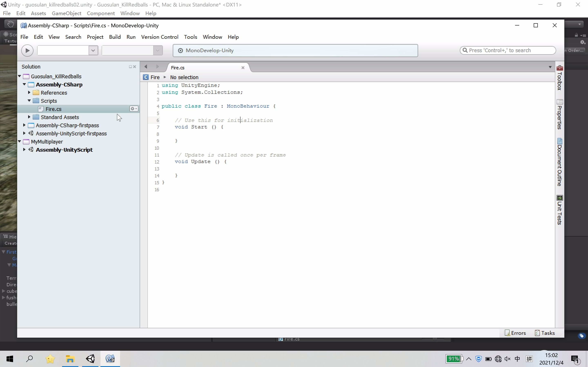Open the Tasks pad

tap(545, 333)
